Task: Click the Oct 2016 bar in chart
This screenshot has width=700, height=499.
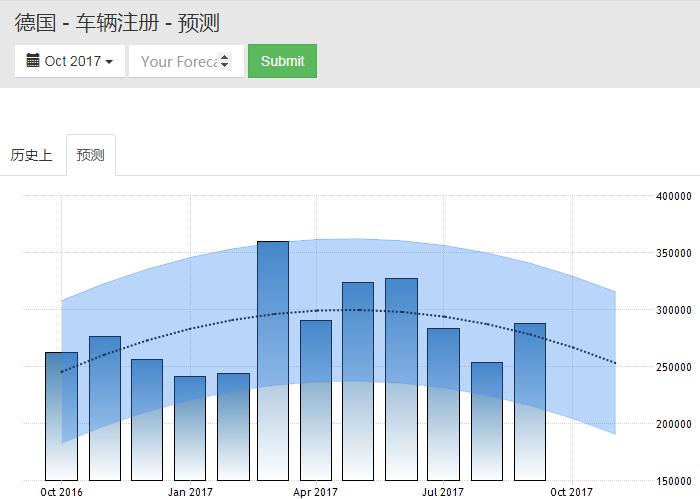Action: pyautogui.click(x=61, y=416)
